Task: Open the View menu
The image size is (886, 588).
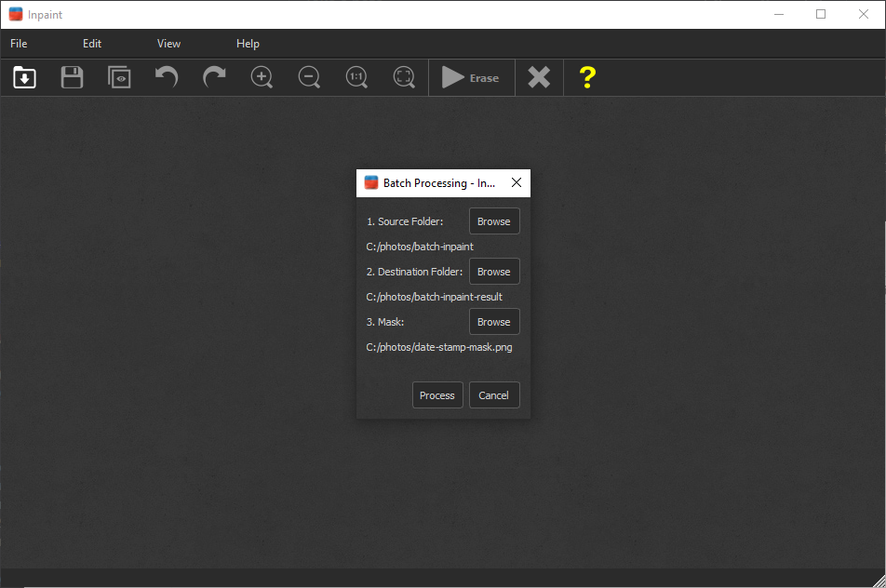Action: pyautogui.click(x=168, y=43)
